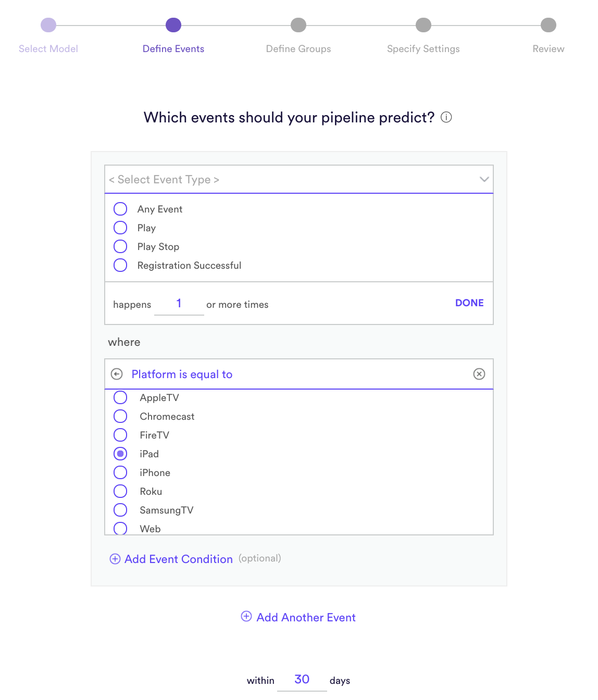The height and width of the screenshot is (700, 598).
Task: Go to the Specify Settings step
Action: (x=423, y=49)
